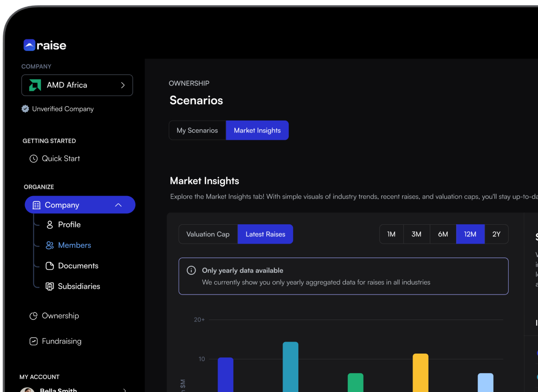Click the Company building icon
The image size is (538, 392).
[37, 205]
